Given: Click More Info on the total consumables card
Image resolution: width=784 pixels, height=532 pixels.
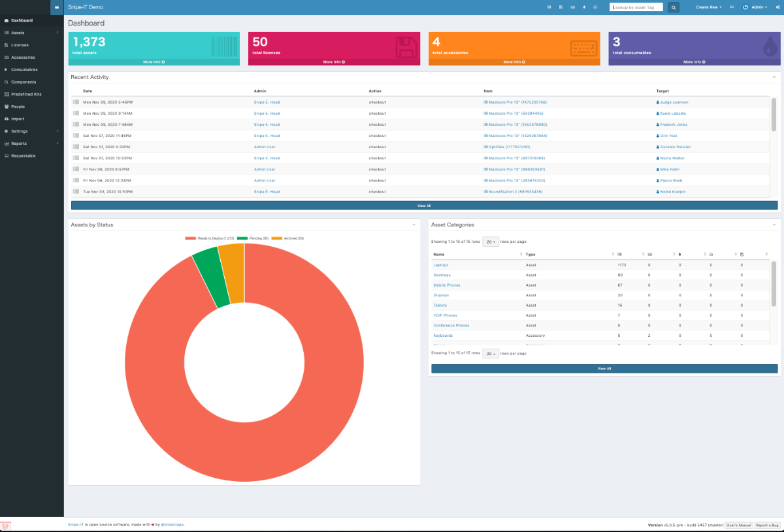Looking at the screenshot, I should [694, 62].
